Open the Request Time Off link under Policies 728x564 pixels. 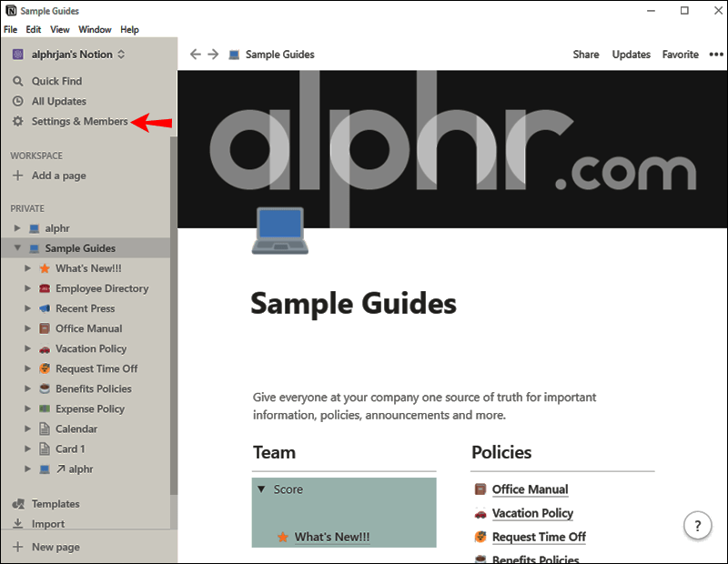pyautogui.click(x=539, y=537)
